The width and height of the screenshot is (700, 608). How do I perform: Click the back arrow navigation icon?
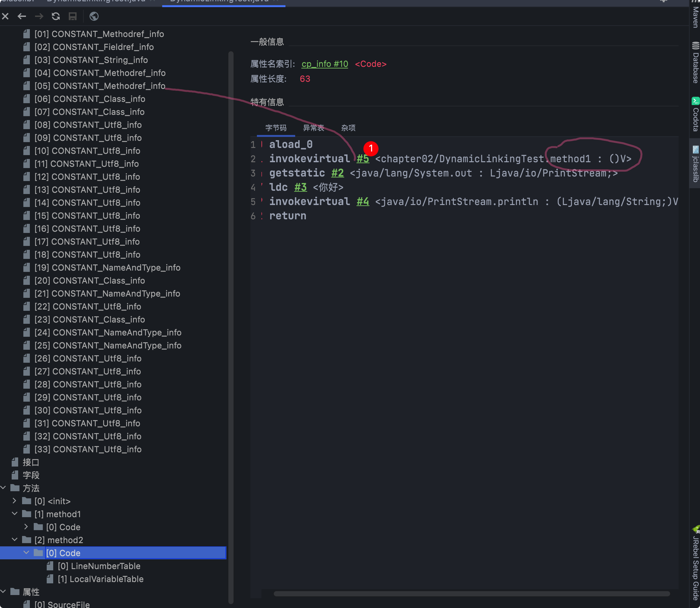coord(22,16)
